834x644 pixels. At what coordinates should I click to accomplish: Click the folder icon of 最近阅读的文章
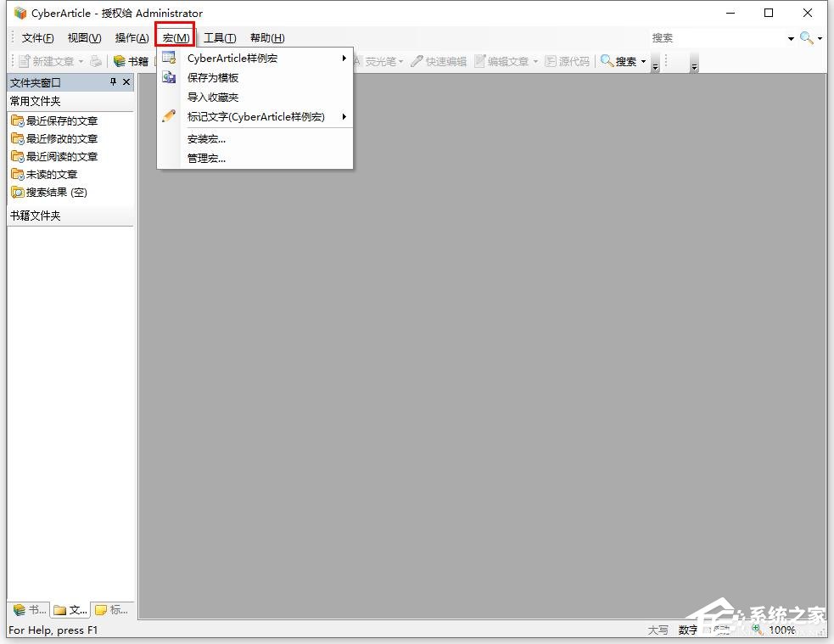pos(18,156)
